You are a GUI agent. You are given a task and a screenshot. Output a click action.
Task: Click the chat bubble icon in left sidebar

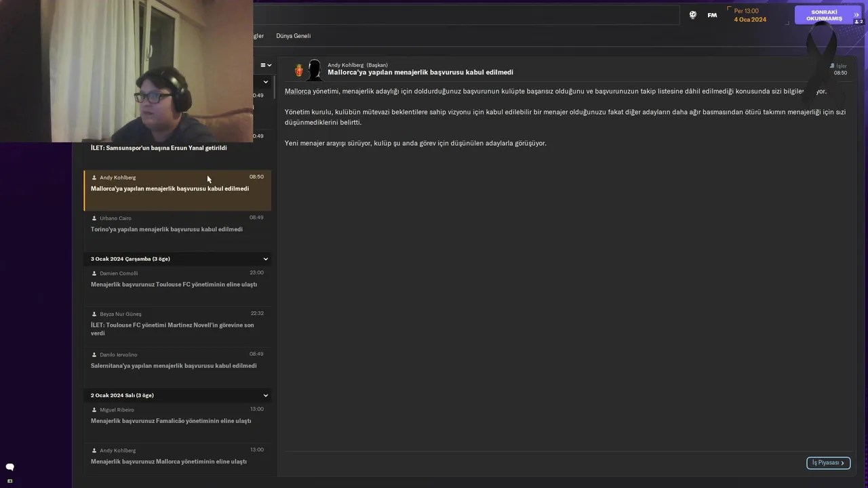[9, 467]
